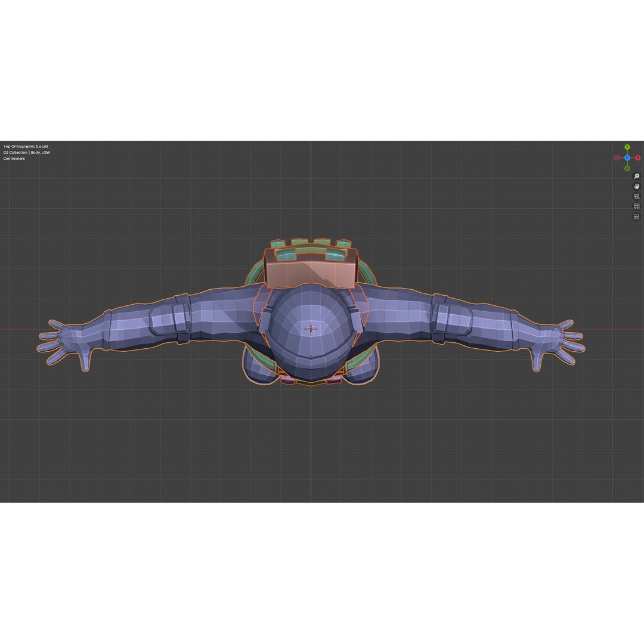Viewport: 644px width, 644px height.
Task: Click the blue Z ball at the gizmo center
Action: (627, 157)
